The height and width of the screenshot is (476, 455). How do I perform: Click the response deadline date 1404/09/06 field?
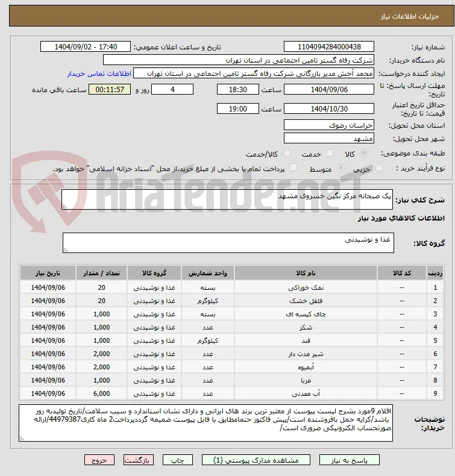pyautogui.click(x=328, y=90)
